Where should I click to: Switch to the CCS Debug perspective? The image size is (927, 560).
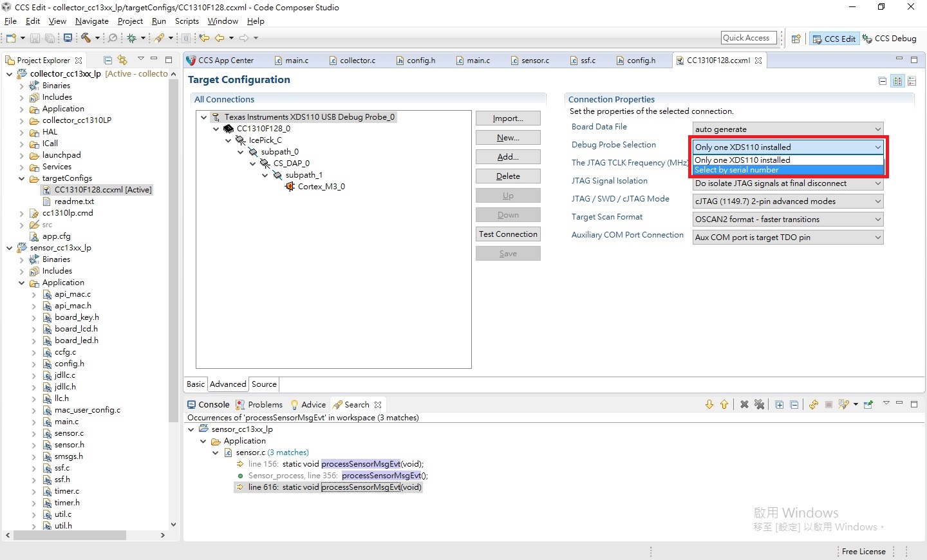point(889,39)
